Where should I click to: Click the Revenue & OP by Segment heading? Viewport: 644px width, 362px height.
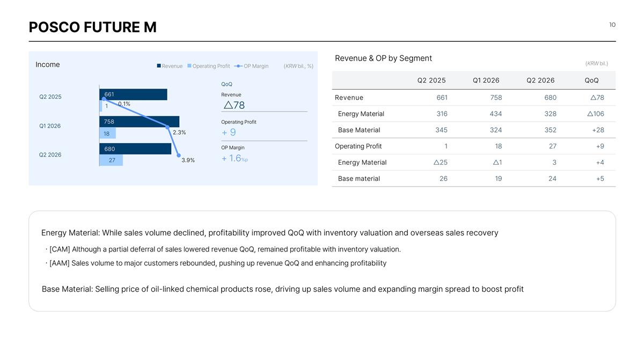383,58
